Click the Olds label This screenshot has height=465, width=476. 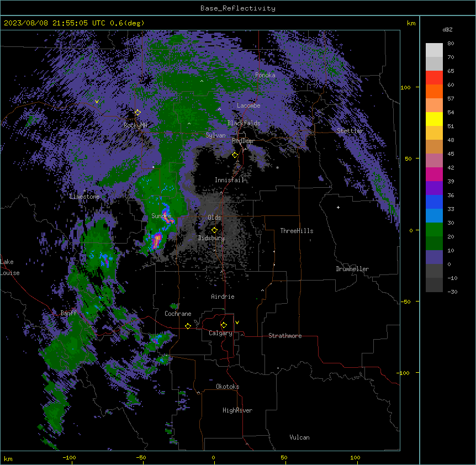click(x=214, y=218)
